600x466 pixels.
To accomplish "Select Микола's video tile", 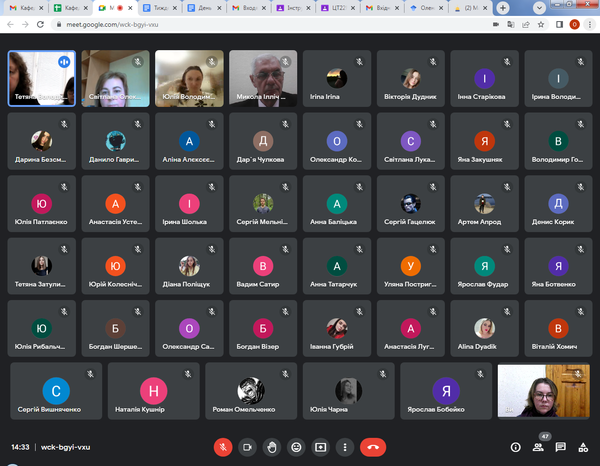I will [x=262, y=77].
